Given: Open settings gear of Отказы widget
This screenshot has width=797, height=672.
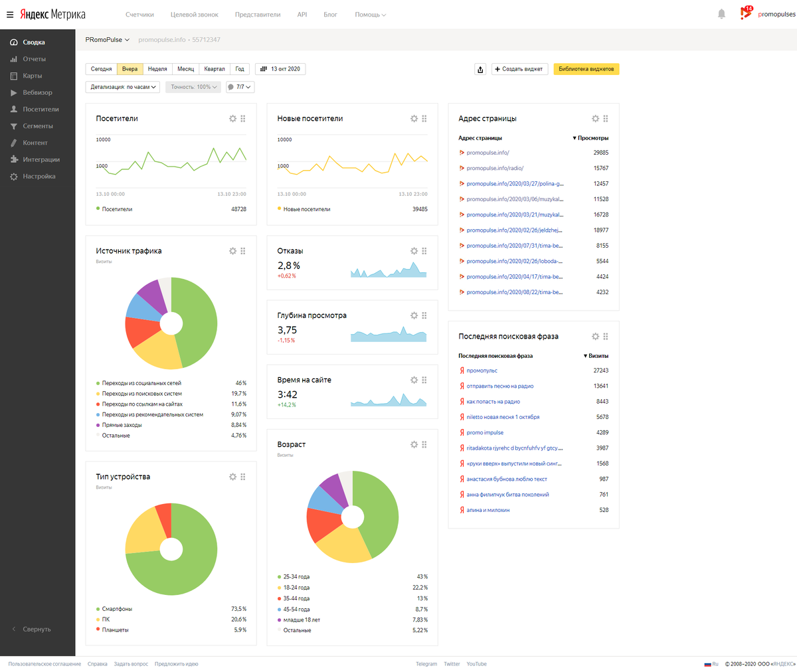Looking at the screenshot, I should click(414, 251).
